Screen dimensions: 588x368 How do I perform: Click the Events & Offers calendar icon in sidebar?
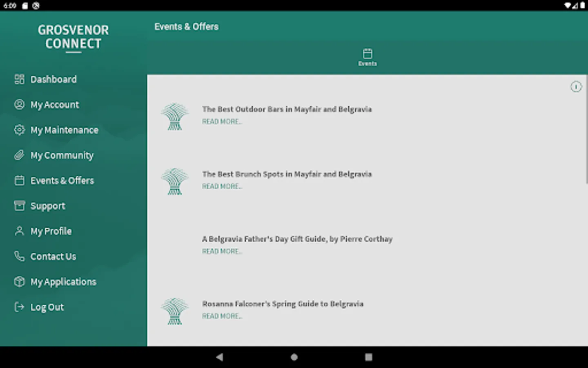(x=19, y=180)
